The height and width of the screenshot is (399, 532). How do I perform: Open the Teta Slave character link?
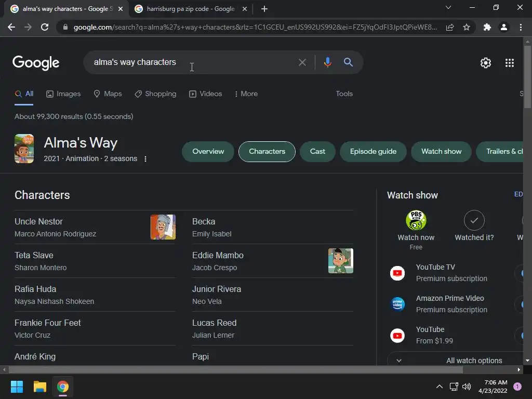point(34,256)
